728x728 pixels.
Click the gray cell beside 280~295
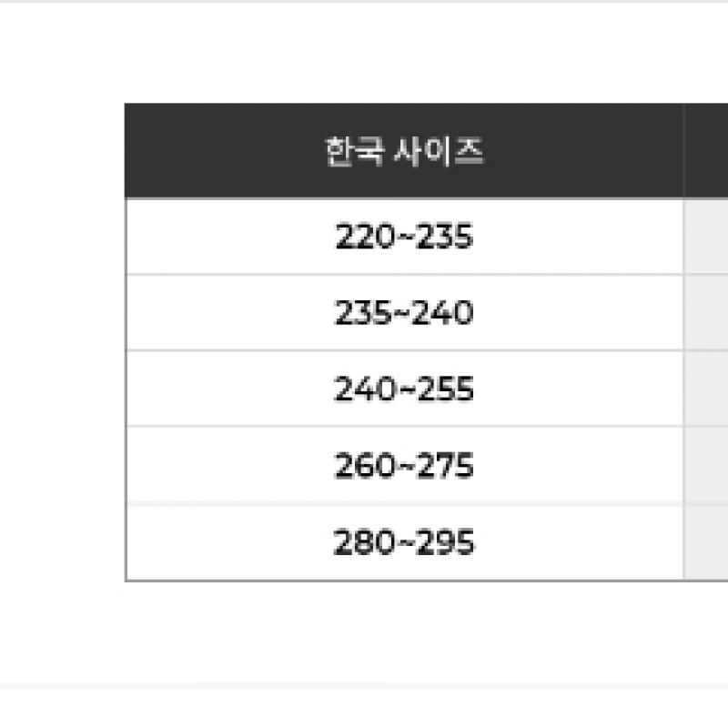tap(706, 543)
